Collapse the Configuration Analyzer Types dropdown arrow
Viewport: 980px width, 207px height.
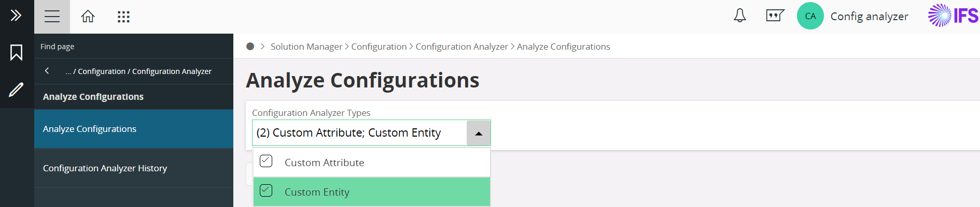pyautogui.click(x=479, y=134)
